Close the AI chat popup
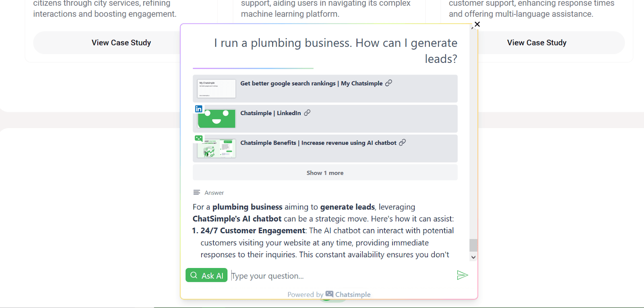 click(x=477, y=24)
